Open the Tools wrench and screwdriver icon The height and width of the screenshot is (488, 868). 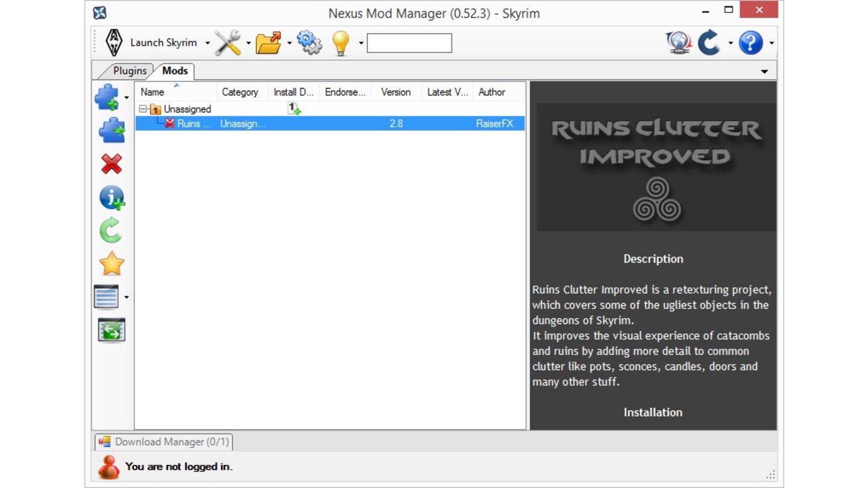228,43
